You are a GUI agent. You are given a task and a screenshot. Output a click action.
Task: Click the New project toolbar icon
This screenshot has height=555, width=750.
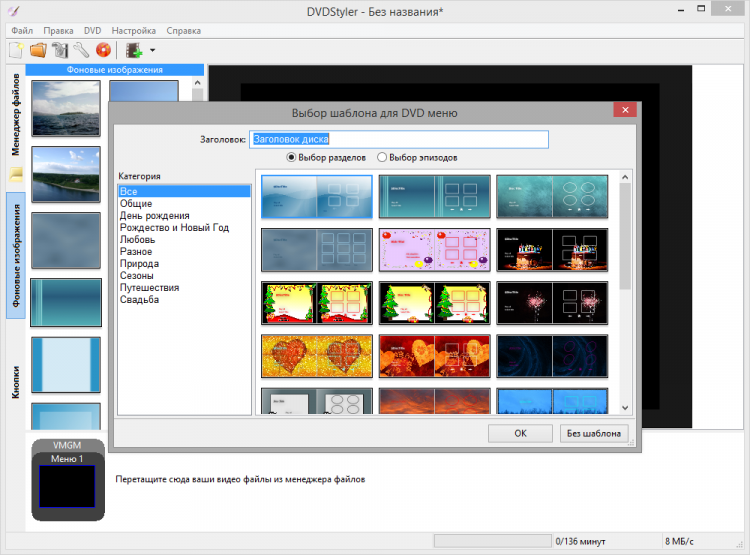pos(17,49)
